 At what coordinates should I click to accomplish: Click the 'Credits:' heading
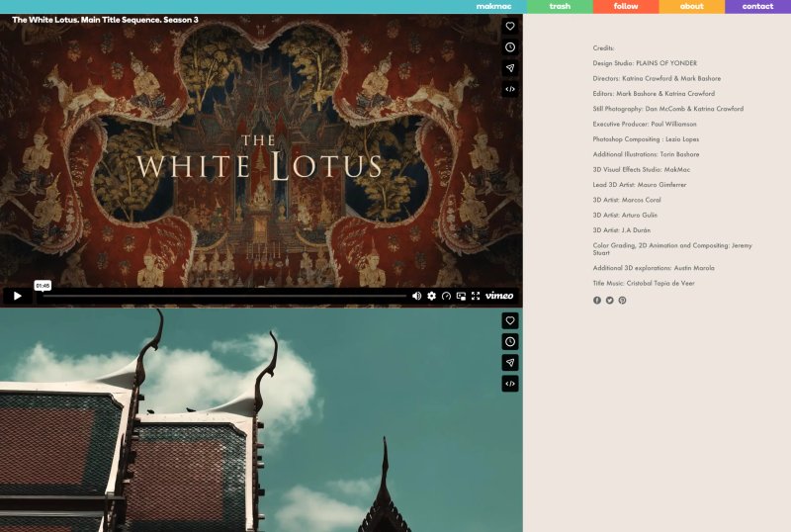coord(603,47)
